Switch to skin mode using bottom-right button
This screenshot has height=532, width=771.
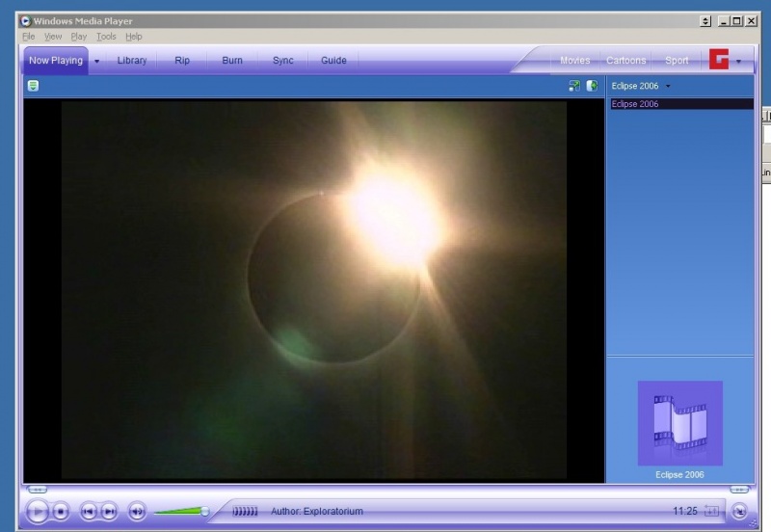[x=739, y=511]
